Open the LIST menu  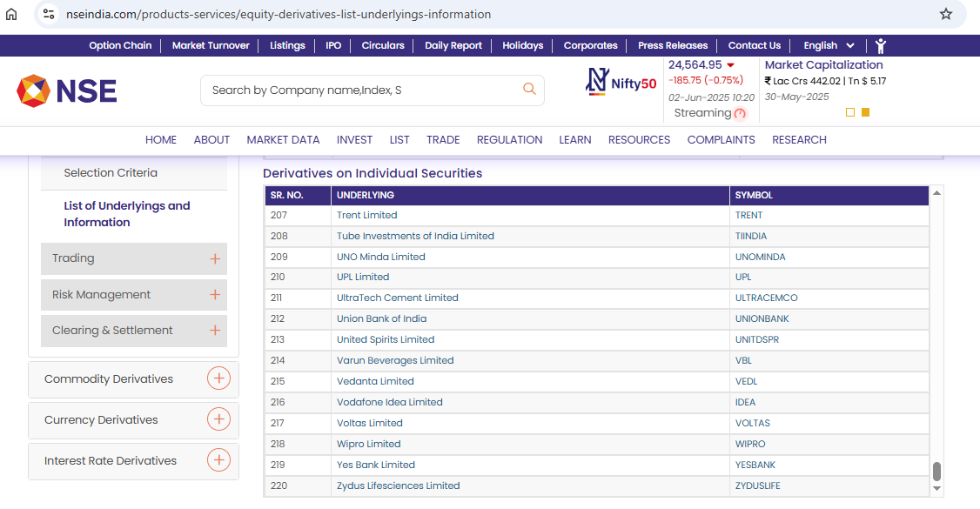pos(399,140)
